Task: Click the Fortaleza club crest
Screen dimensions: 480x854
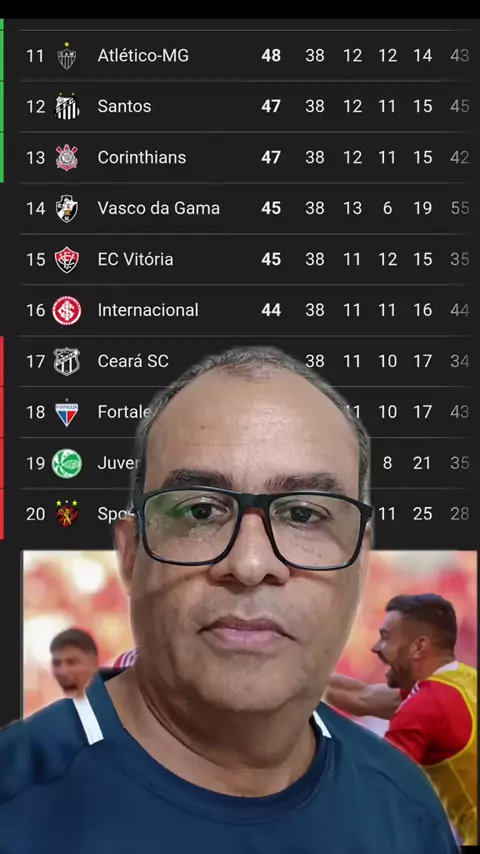Action: 67,412
